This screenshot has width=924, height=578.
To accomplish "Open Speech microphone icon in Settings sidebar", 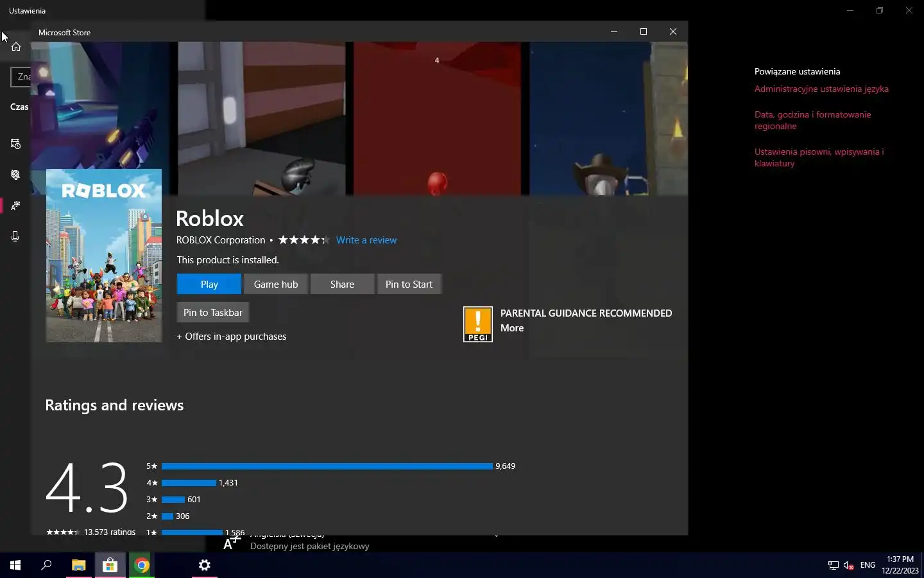I will 16,236.
